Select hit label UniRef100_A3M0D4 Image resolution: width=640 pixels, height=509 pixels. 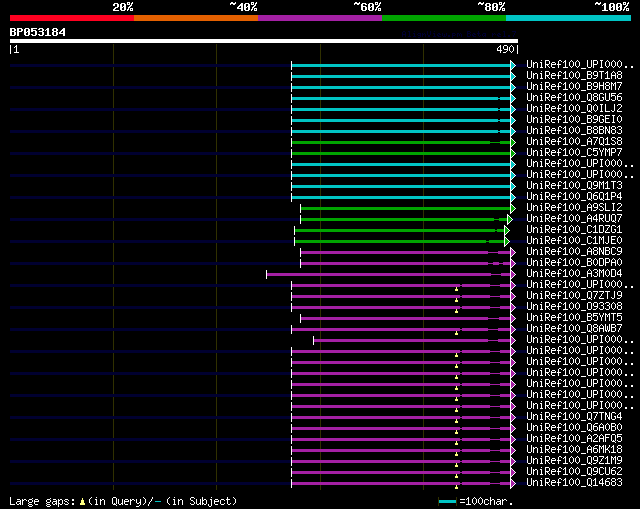point(574,274)
